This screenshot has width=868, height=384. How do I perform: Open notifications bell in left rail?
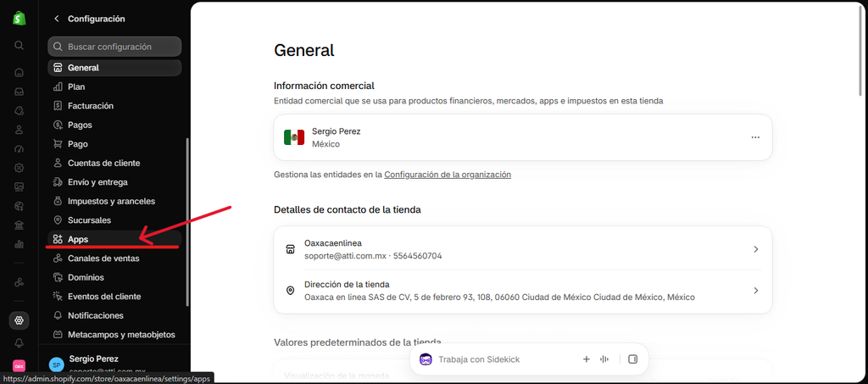19,343
